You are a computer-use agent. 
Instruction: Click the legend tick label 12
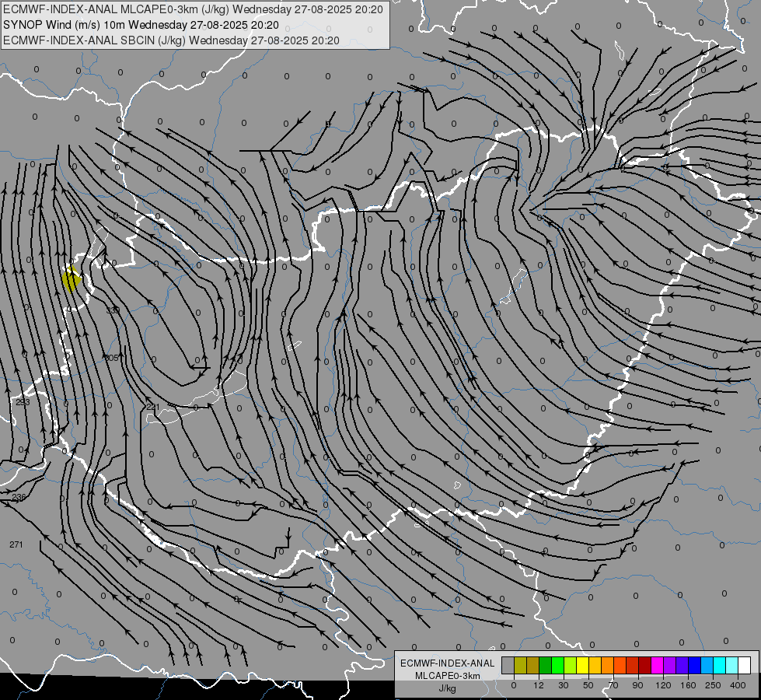click(539, 685)
